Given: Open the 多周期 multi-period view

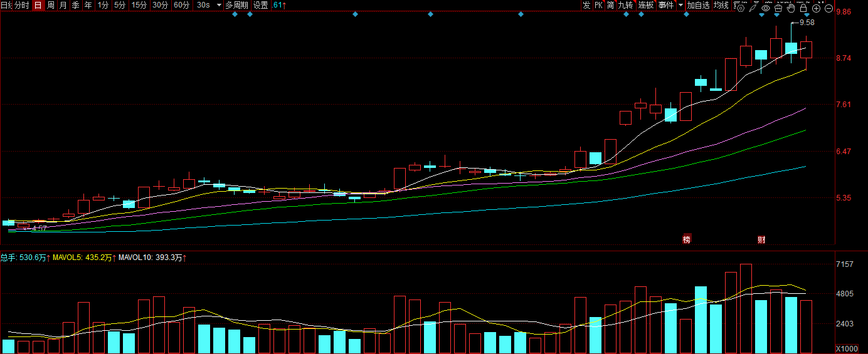Looking at the screenshot, I should click(x=237, y=5).
